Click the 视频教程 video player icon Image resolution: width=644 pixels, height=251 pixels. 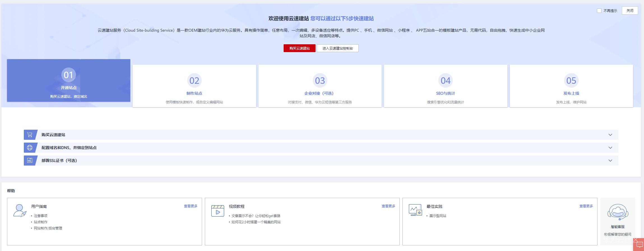tap(218, 211)
